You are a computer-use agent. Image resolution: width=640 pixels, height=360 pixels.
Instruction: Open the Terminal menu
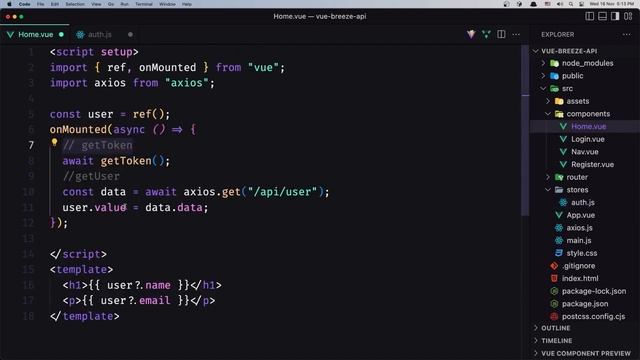tap(144, 4)
